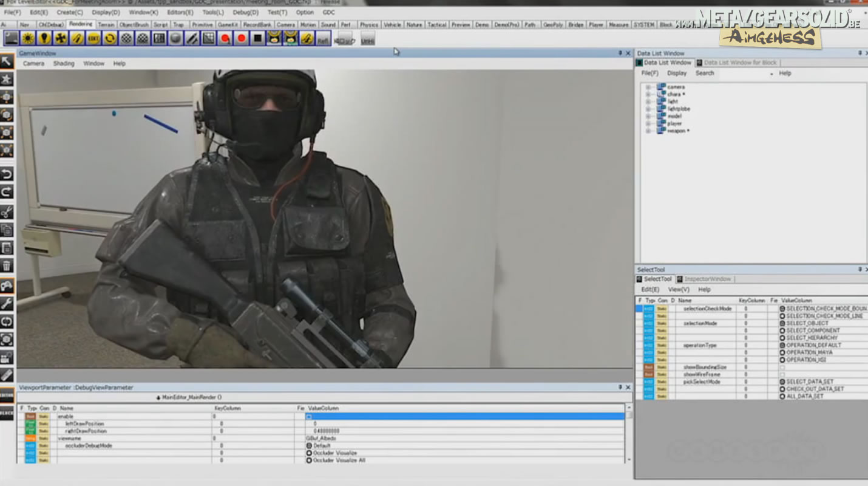This screenshot has width=868, height=486.
Task: Click the selected enable row value cell
Action: [464, 416]
